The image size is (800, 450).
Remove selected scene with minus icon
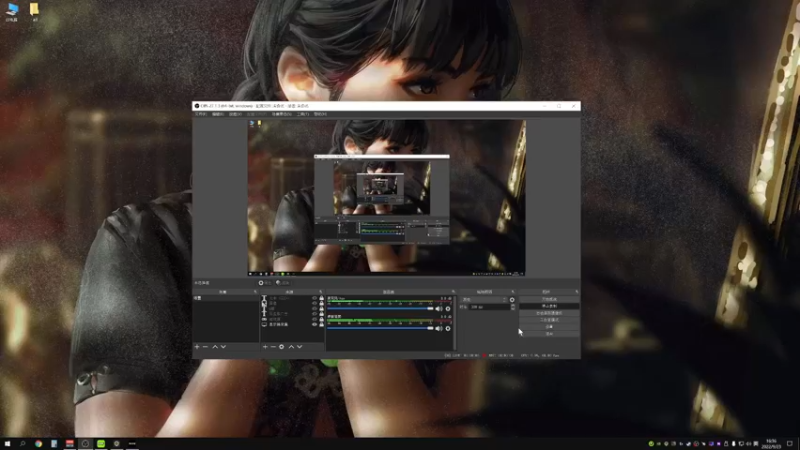[206, 347]
